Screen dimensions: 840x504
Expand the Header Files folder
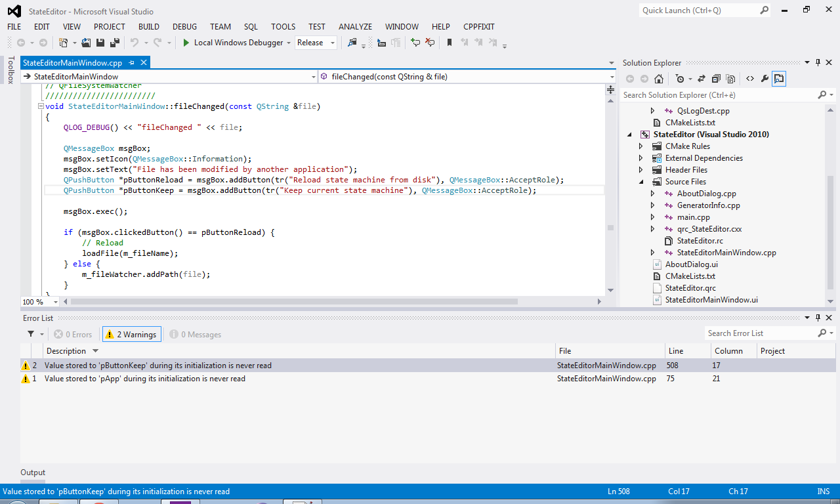[x=641, y=170]
